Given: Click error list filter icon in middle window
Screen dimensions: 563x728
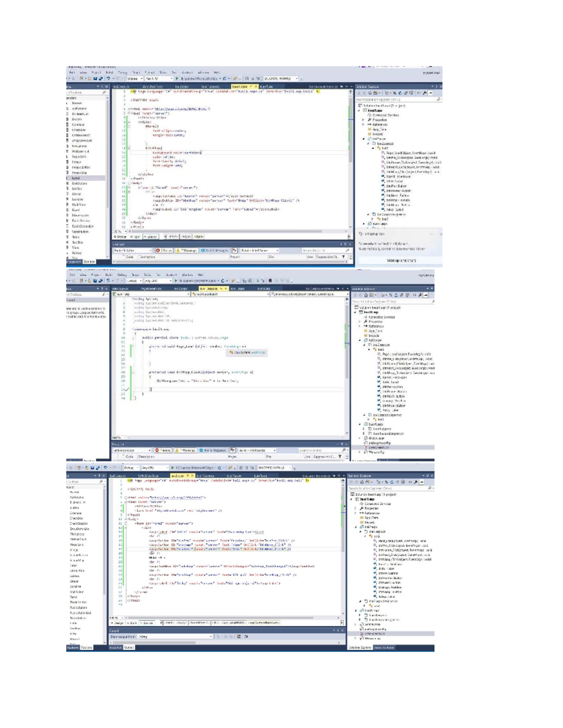Looking at the screenshot, I should coord(340,457).
